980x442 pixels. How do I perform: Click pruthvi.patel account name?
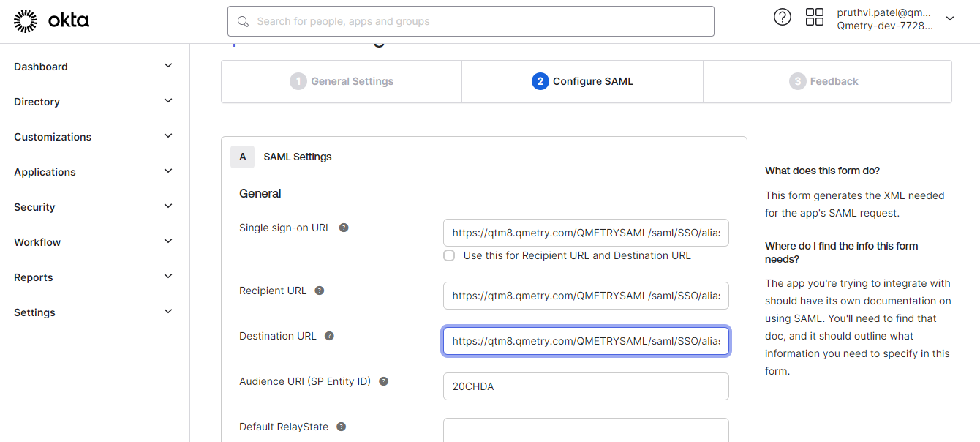click(x=885, y=12)
